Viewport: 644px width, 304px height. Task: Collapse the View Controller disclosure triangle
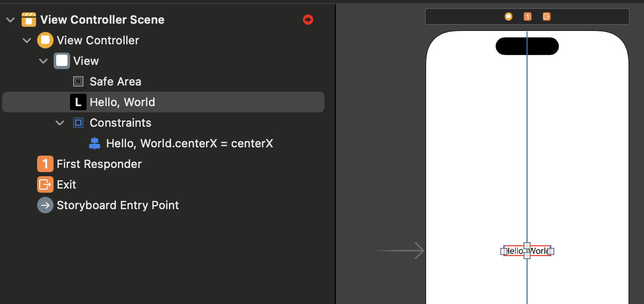(x=27, y=40)
